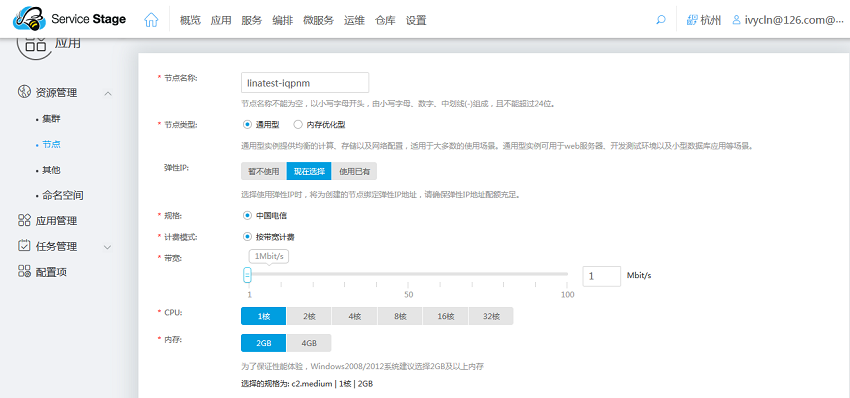Open the 编排 top menu
Image resolution: width=850 pixels, height=398 pixels.
click(282, 21)
